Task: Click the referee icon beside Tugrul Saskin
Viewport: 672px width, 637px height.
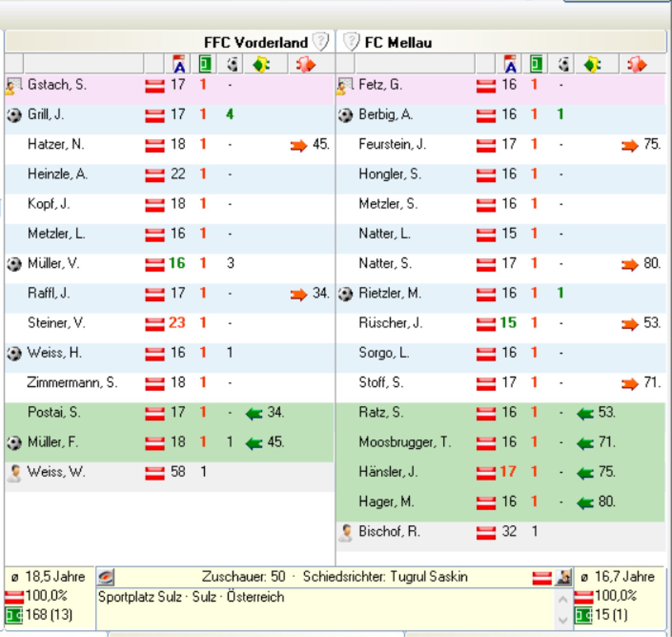Action: pos(563,577)
